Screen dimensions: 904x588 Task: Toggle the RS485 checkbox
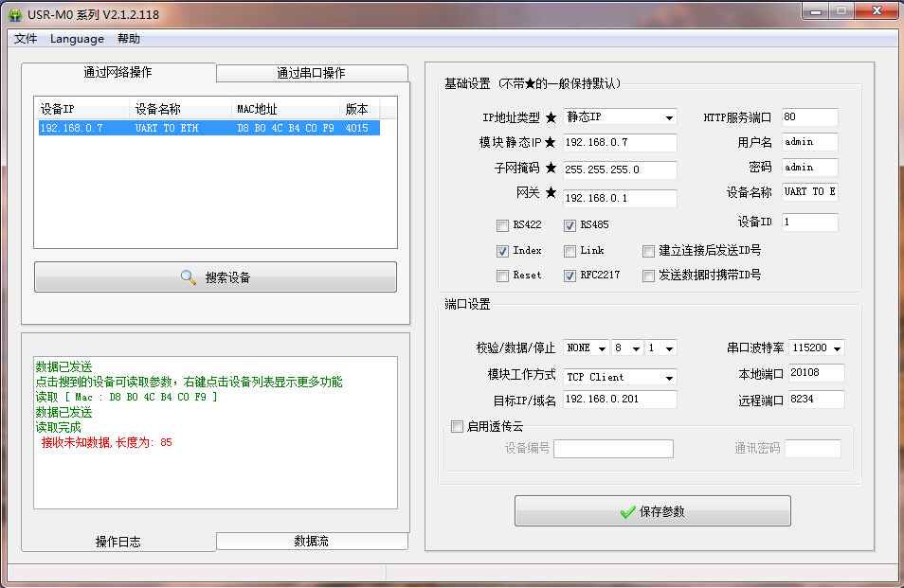click(570, 225)
